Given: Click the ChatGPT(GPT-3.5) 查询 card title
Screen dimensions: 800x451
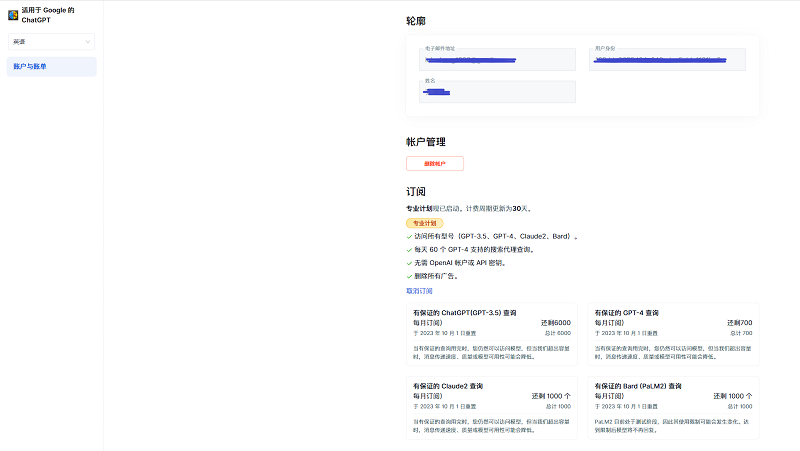Looking at the screenshot, I should click(465, 313).
